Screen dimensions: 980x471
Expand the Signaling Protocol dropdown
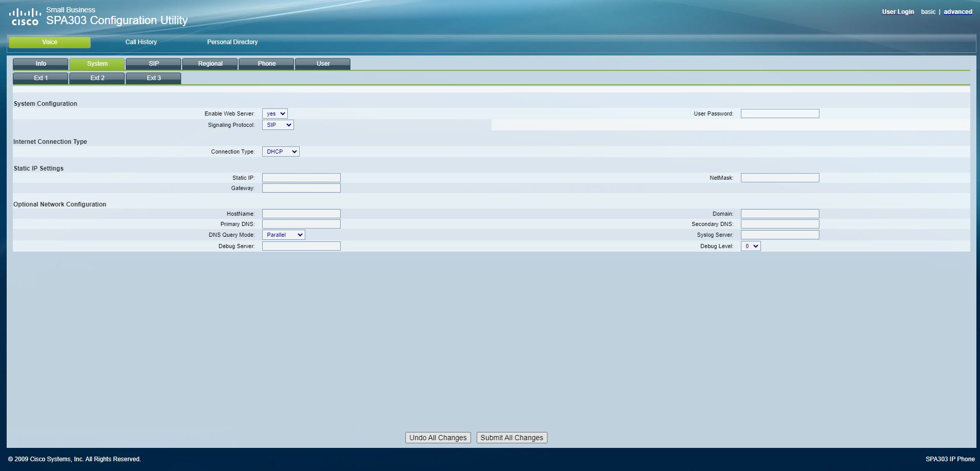[278, 125]
